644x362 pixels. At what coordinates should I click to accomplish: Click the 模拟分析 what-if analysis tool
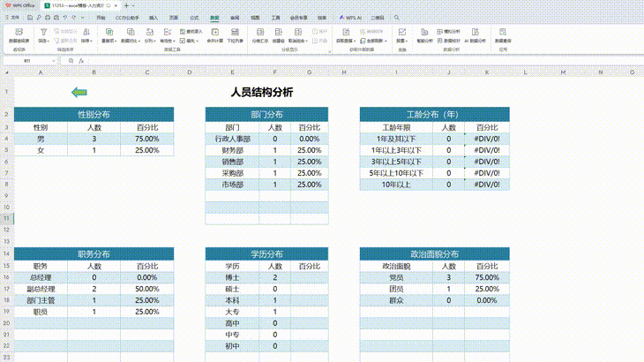[448, 32]
